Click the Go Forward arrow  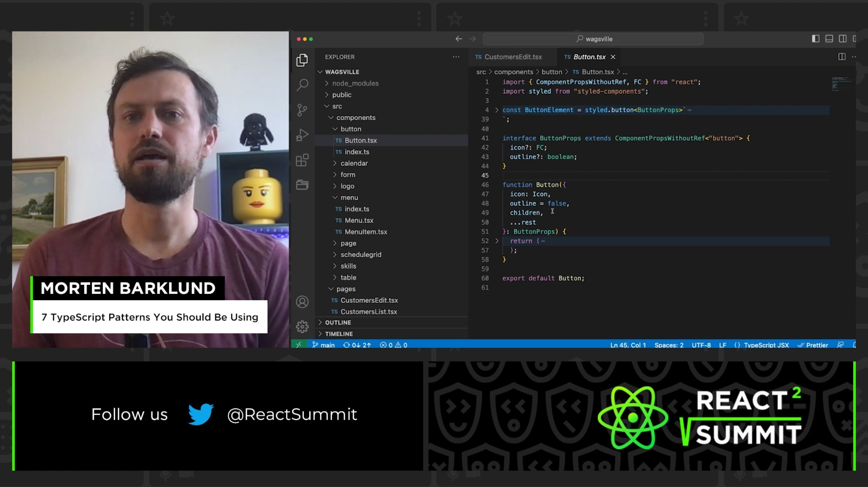click(473, 39)
